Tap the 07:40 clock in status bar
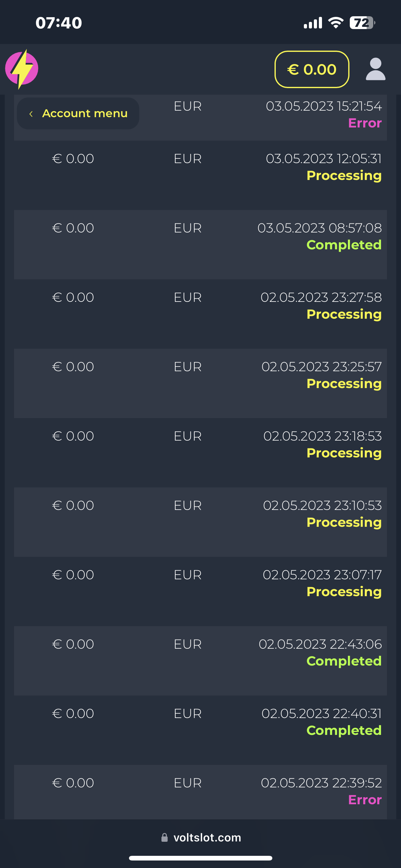 point(59,22)
